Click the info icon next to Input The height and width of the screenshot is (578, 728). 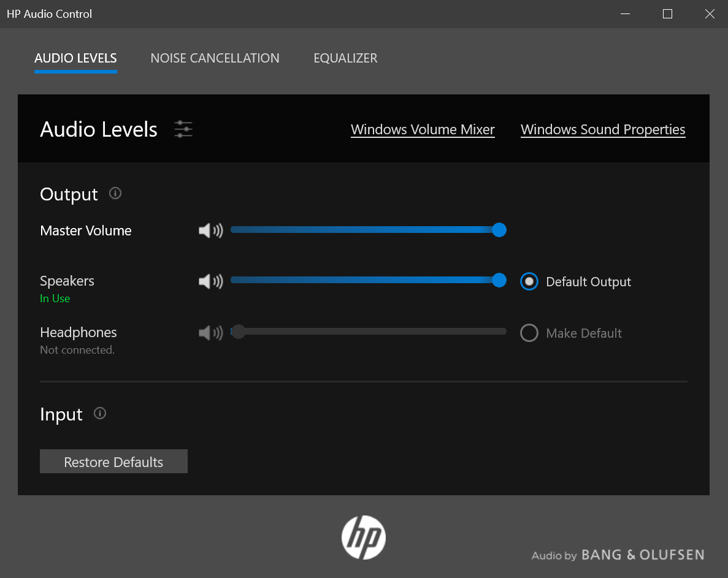(100, 414)
